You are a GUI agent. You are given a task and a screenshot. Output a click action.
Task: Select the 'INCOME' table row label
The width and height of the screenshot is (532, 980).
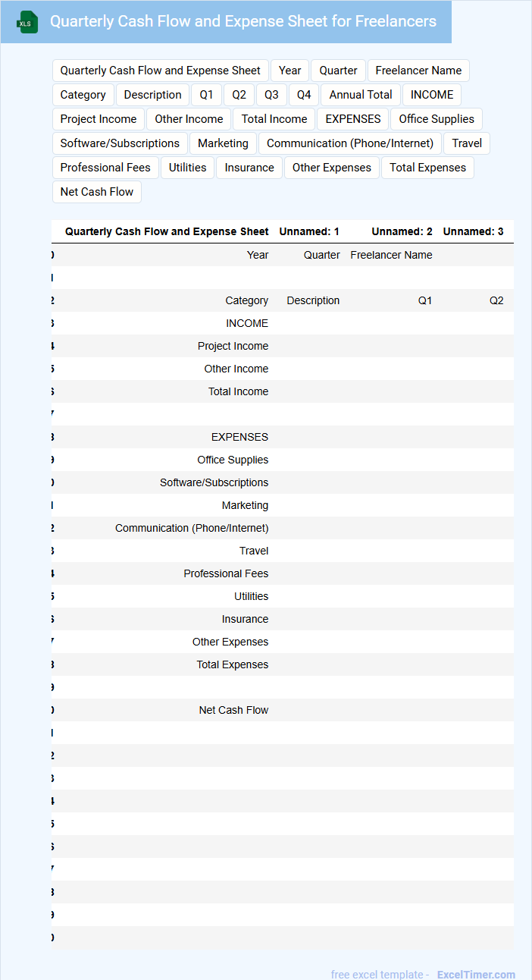pyautogui.click(x=247, y=323)
